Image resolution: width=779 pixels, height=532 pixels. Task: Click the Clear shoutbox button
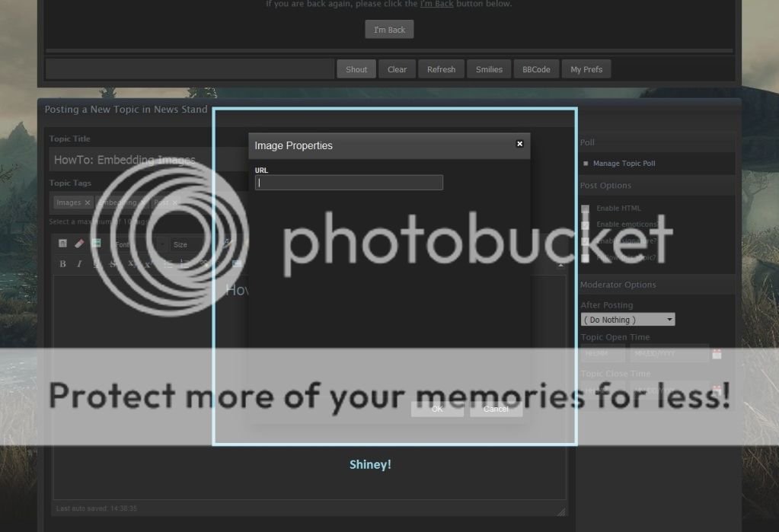(x=397, y=69)
